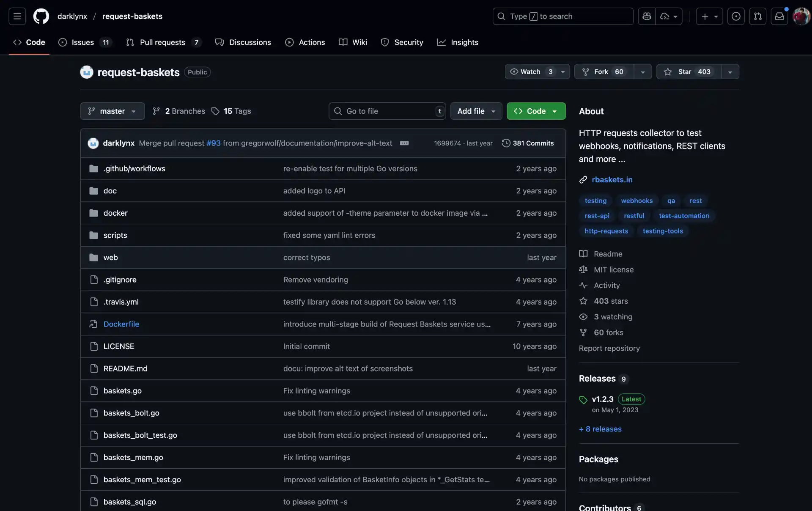Viewport: 812px width, 511px height.
Task: Open the hamburger navigation menu
Action: (x=17, y=16)
